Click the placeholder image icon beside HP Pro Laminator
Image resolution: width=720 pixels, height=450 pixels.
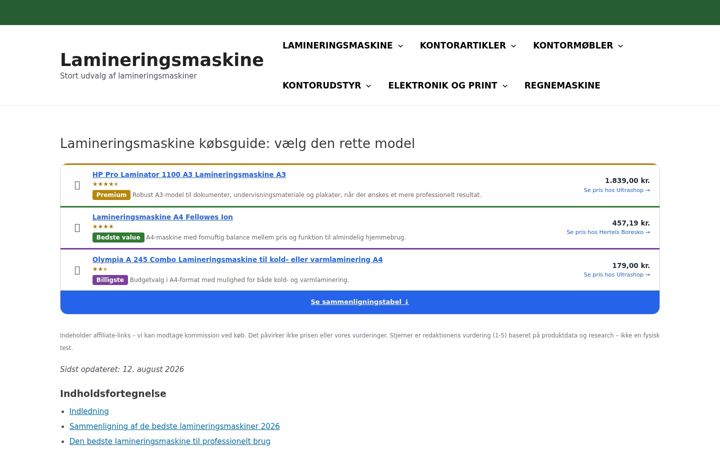(x=77, y=185)
